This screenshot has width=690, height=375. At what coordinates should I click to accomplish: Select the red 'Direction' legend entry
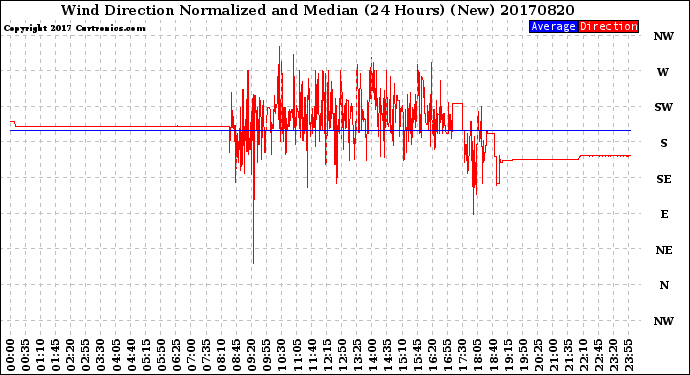(x=608, y=26)
